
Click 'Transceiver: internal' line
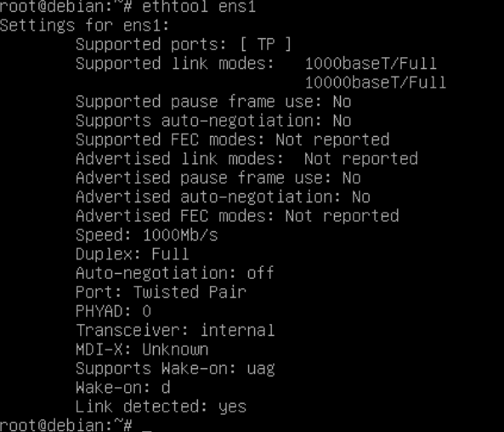(x=175, y=330)
